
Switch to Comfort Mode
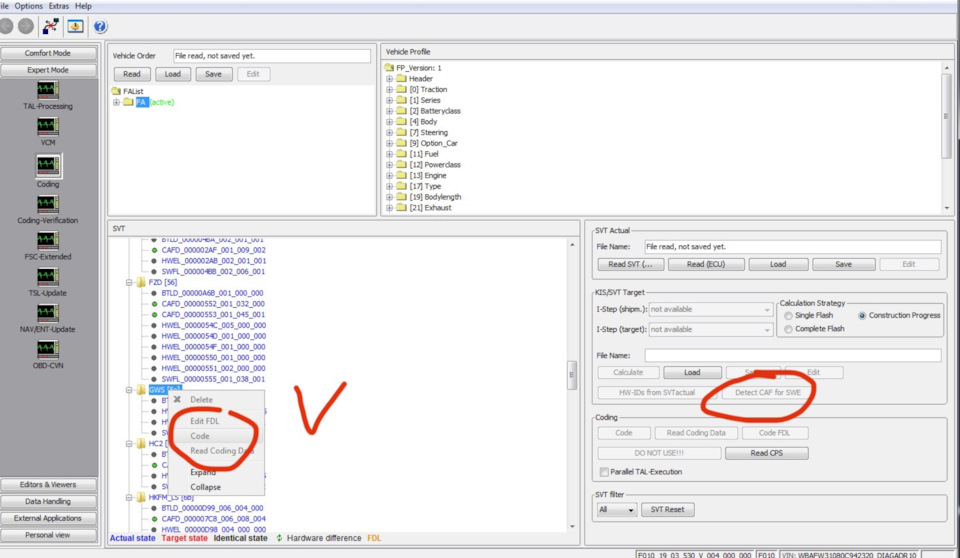48,53
